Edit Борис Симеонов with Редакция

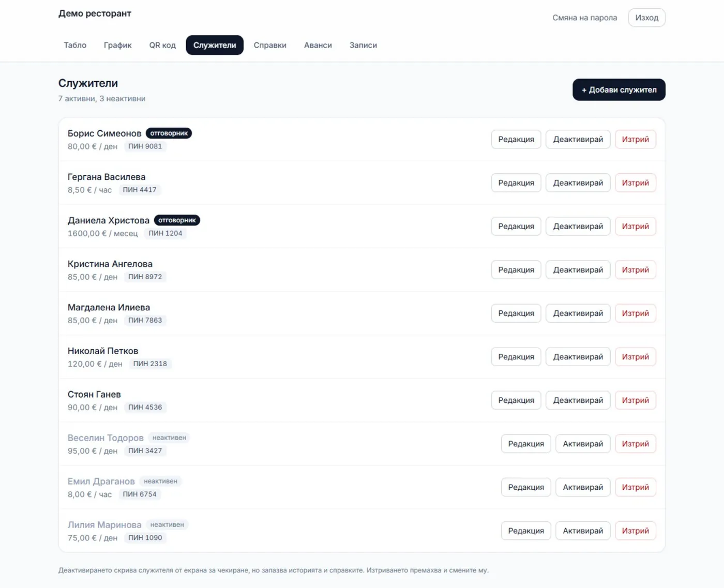point(516,139)
